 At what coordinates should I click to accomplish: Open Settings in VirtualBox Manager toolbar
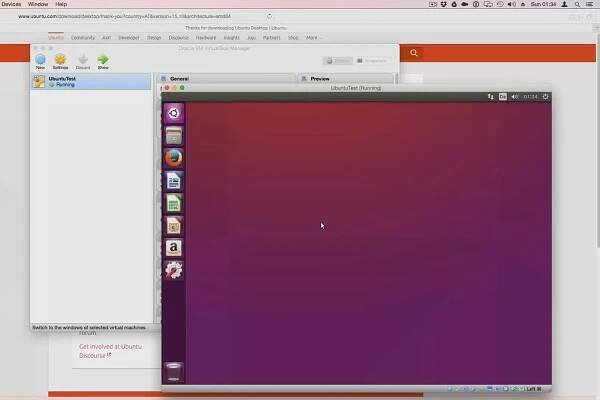60,62
